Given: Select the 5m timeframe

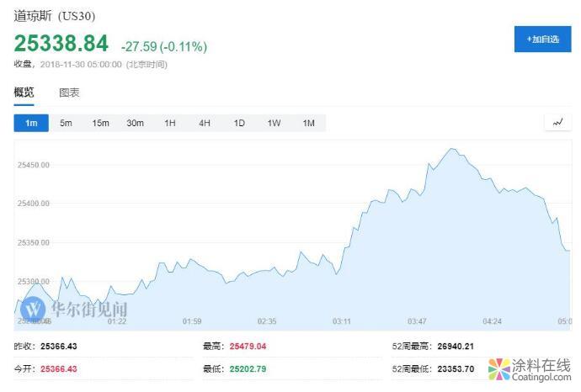Looking at the screenshot, I should click(66, 124).
